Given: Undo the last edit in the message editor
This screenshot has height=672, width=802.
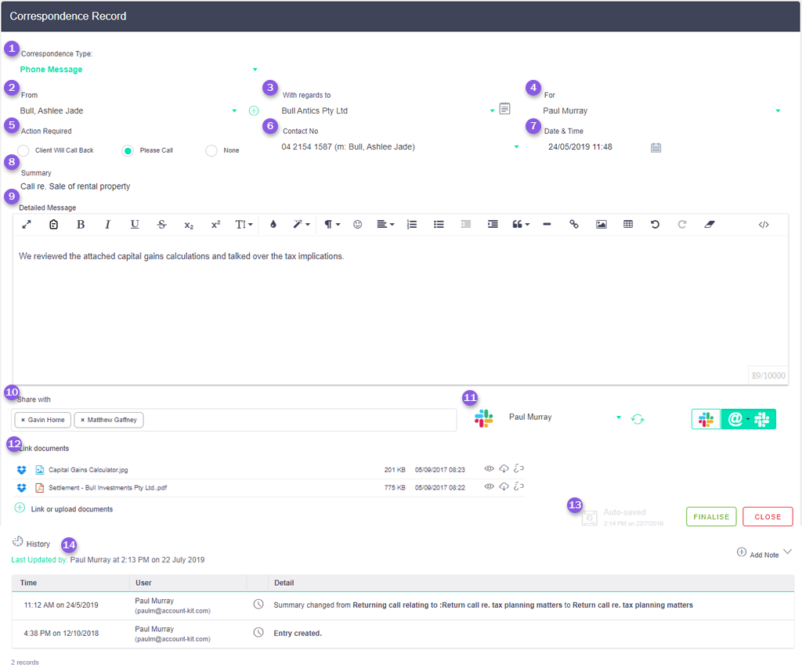Looking at the screenshot, I should click(x=655, y=224).
